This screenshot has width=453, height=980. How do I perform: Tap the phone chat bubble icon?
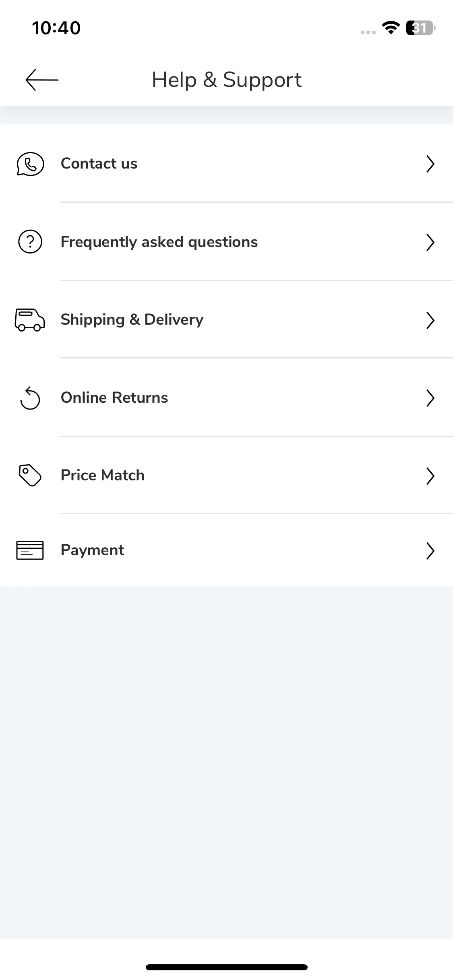point(30,164)
